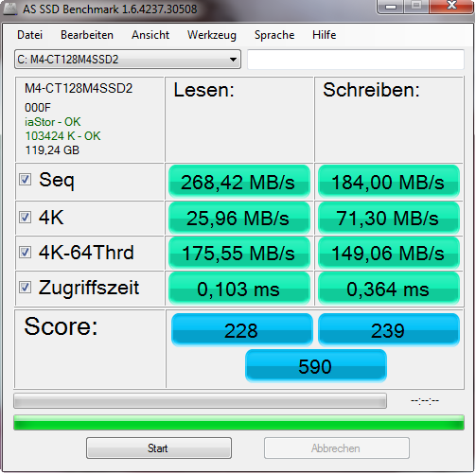Open the Hilfe menu
The image size is (476, 474).
pyautogui.click(x=324, y=35)
